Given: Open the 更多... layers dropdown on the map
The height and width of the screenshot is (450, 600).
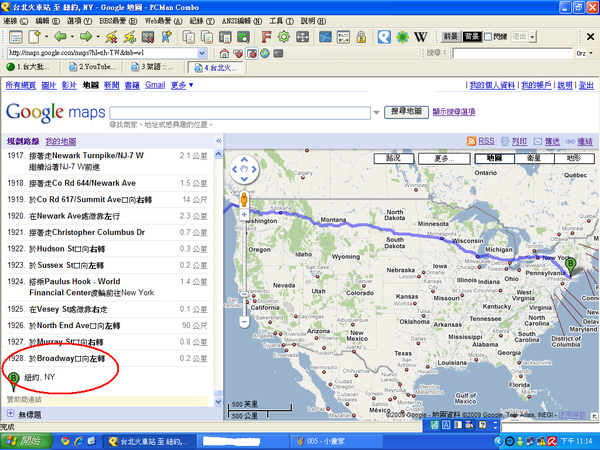Looking at the screenshot, I should (444, 158).
